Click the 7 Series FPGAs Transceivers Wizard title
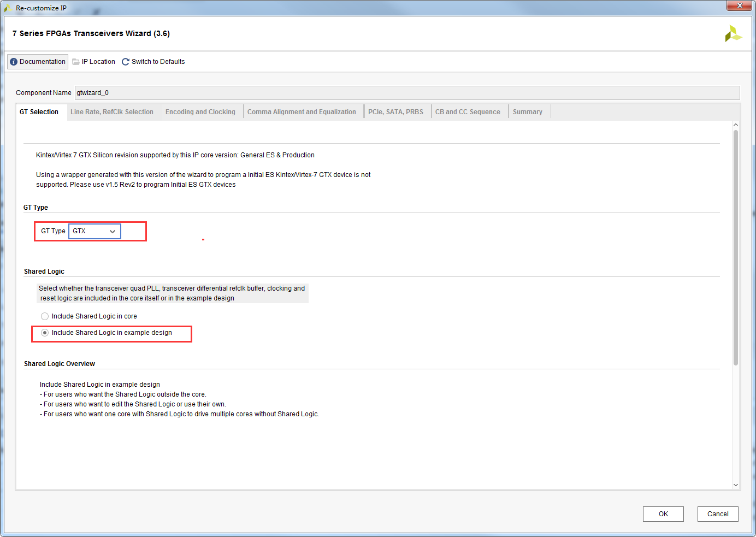Viewport: 756px width, 537px height. 91,33
